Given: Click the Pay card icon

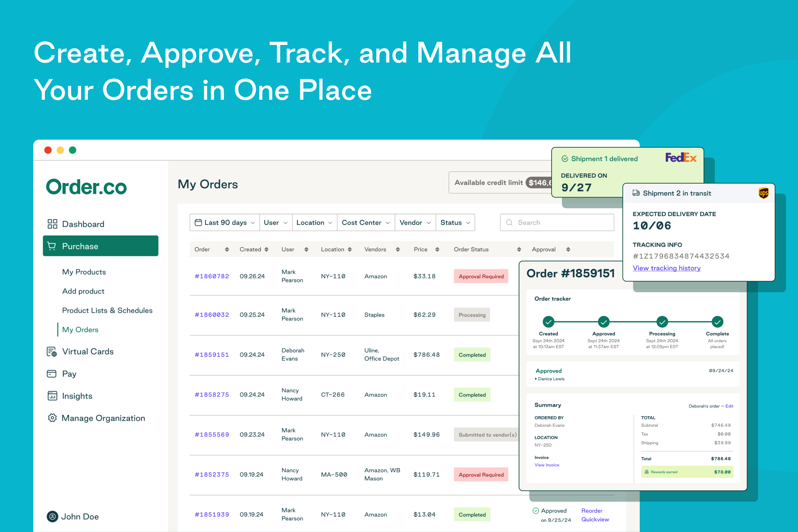Looking at the screenshot, I should 52,373.
